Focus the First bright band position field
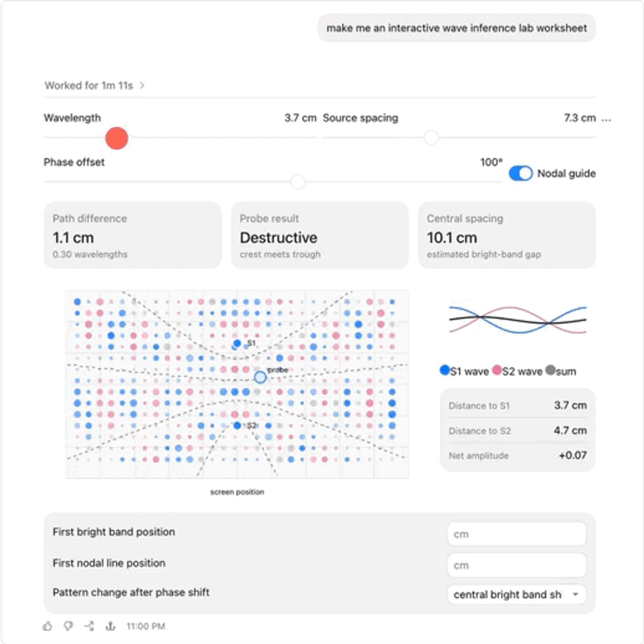The width and height of the screenshot is (644, 644). pos(516,535)
